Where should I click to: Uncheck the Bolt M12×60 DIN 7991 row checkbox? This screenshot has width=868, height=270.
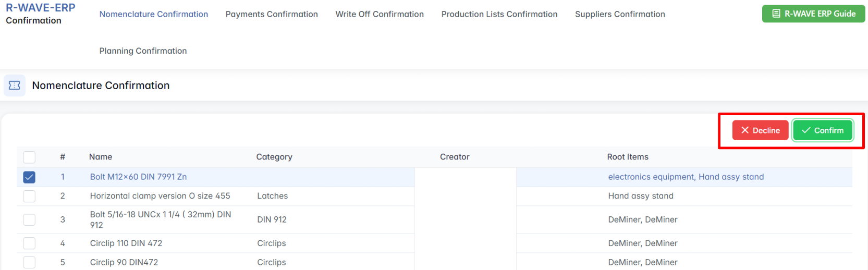pos(29,177)
